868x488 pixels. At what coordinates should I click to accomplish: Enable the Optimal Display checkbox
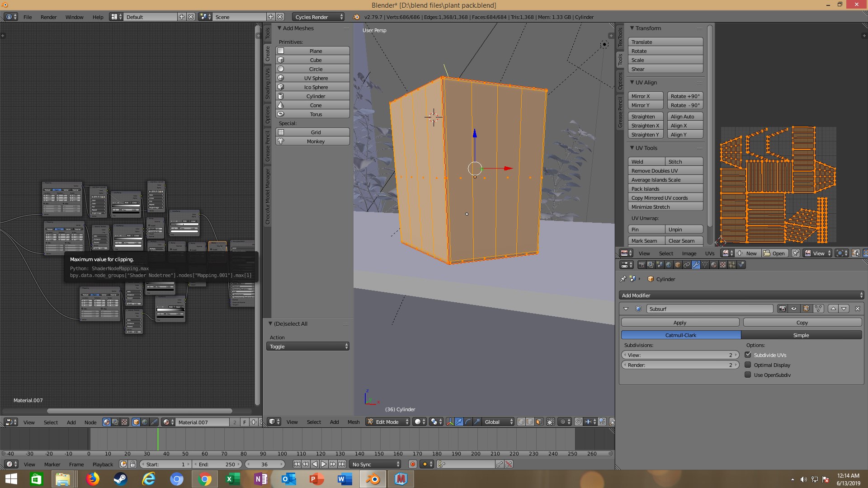[748, 365]
